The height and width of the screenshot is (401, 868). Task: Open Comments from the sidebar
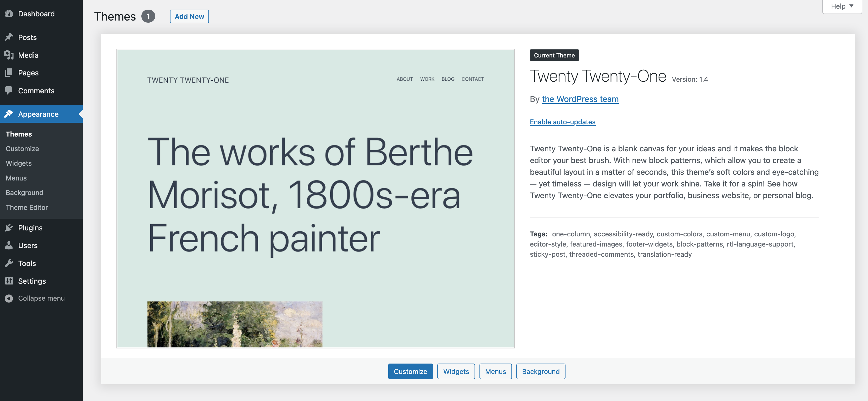tap(36, 91)
